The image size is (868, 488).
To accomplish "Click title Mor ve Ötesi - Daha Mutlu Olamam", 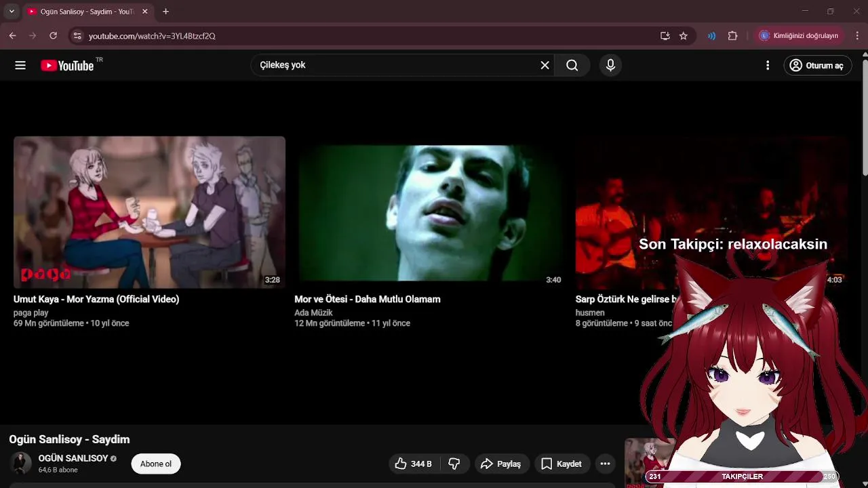I will 368,299.
